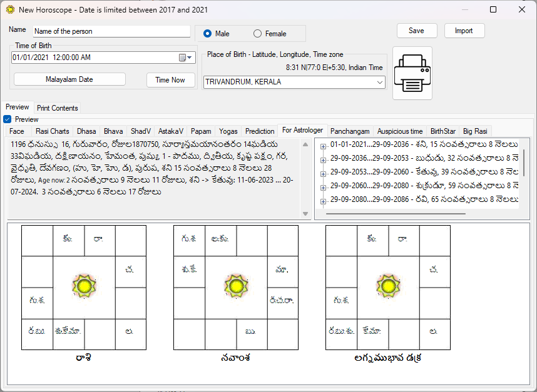Click the scroll-down arrow of the details text
Screen dimensions: 537x392
pos(305,214)
